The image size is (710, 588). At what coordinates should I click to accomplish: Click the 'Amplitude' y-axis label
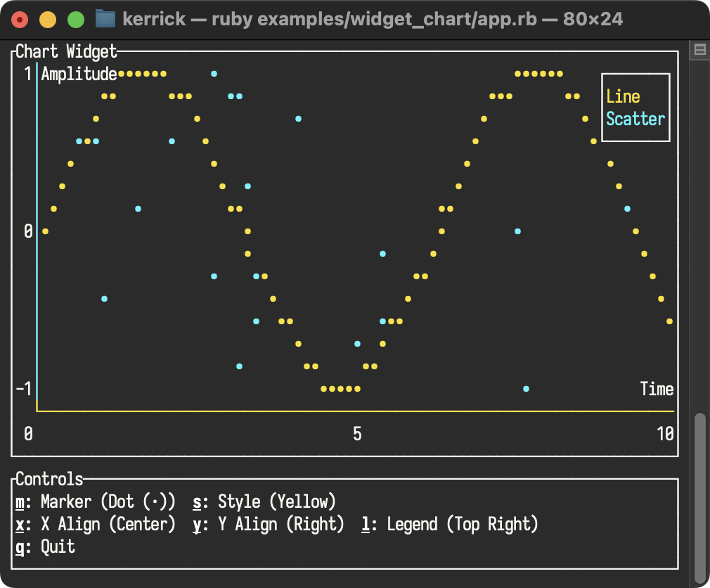pyautogui.click(x=79, y=74)
